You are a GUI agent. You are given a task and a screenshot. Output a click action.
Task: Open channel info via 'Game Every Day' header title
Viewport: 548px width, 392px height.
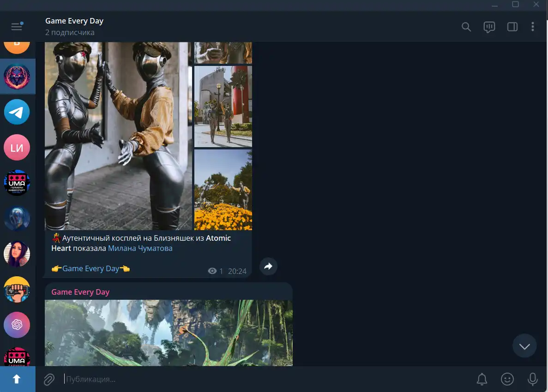pyautogui.click(x=74, y=21)
